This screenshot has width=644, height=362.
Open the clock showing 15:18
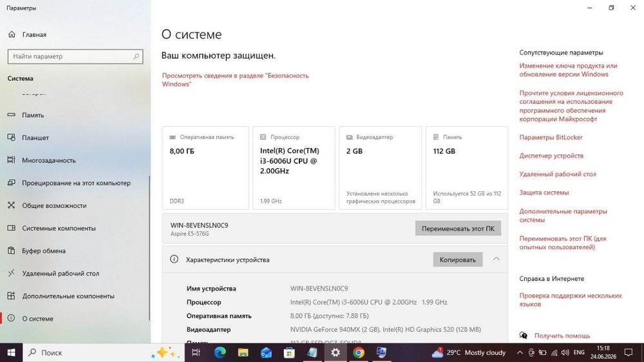(603, 352)
